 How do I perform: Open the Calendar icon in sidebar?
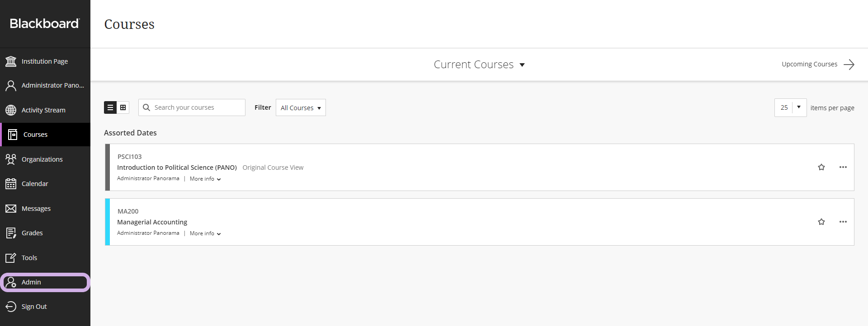point(11,184)
